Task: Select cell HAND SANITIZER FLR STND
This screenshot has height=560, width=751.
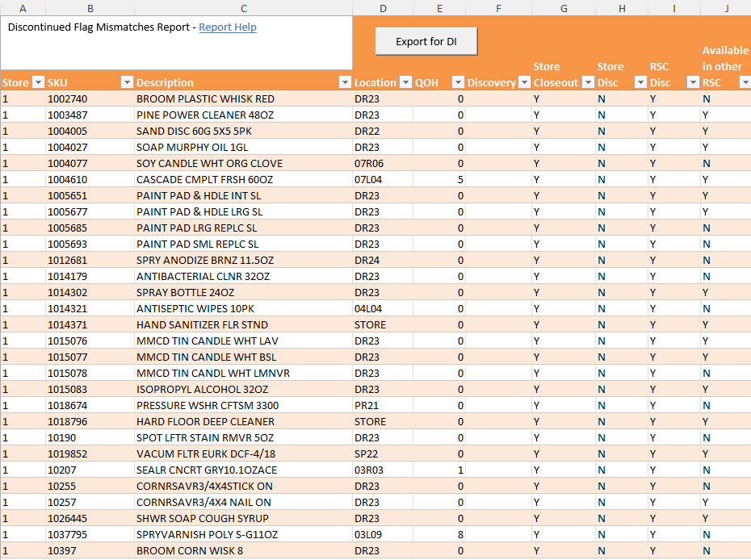Action: (243, 325)
